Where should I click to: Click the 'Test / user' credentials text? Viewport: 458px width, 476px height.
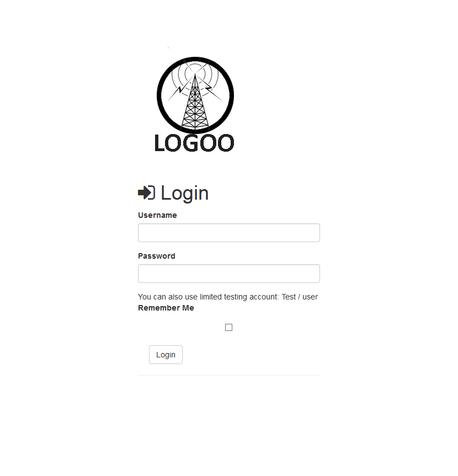coord(300,297)
